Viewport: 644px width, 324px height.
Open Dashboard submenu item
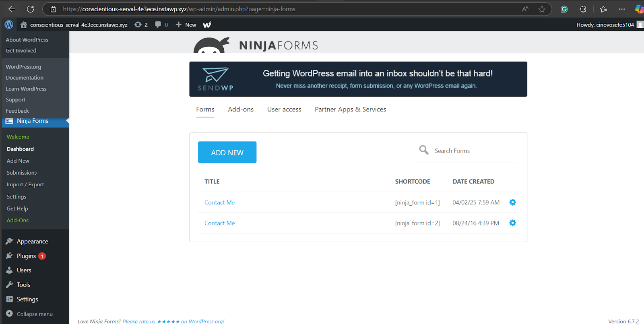(x=20, y=149)
